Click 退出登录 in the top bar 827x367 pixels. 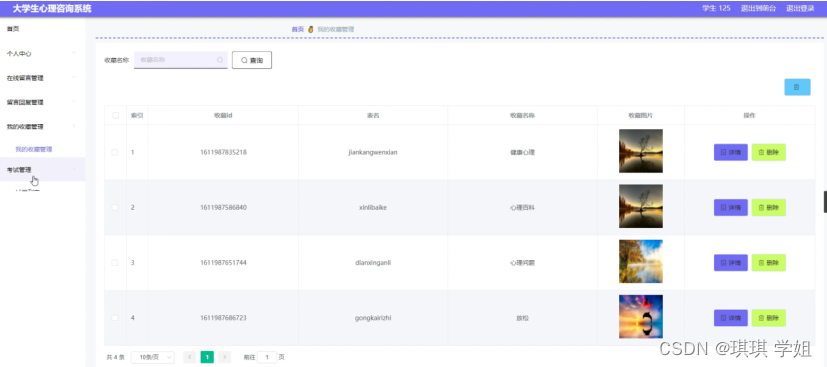click(x=800, y=8)
